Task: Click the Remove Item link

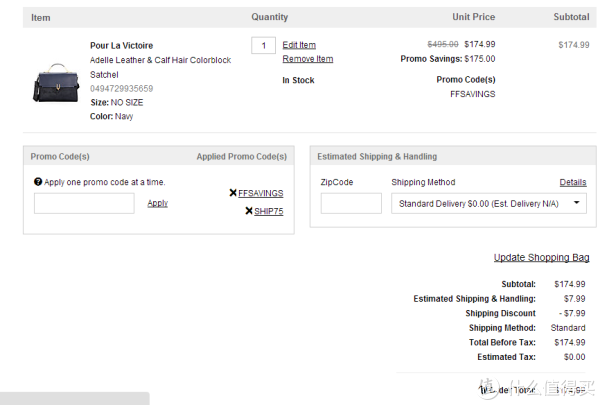Action: 308,59
